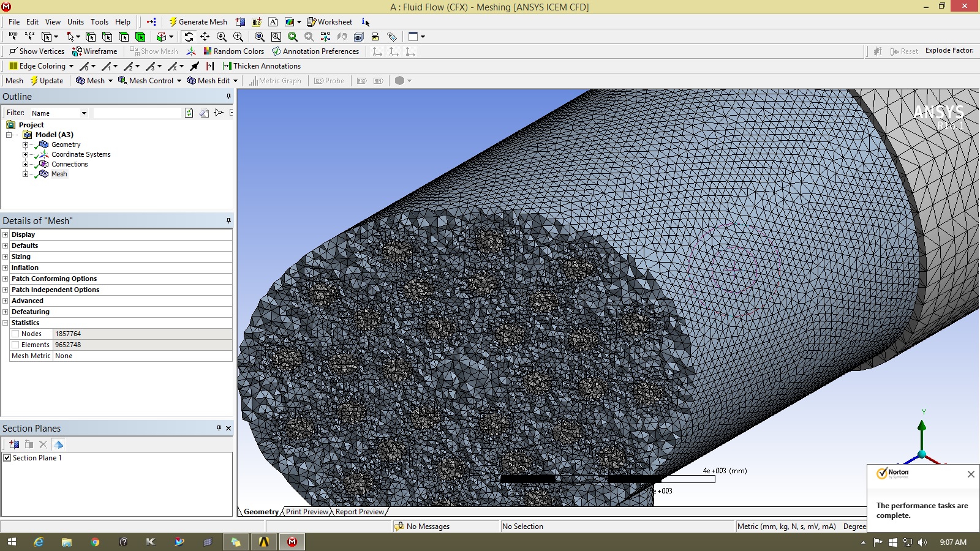This screenshot has height=551, width=980.
Task: Expand the Sizing details group
Action: click(x=6, y=257)
